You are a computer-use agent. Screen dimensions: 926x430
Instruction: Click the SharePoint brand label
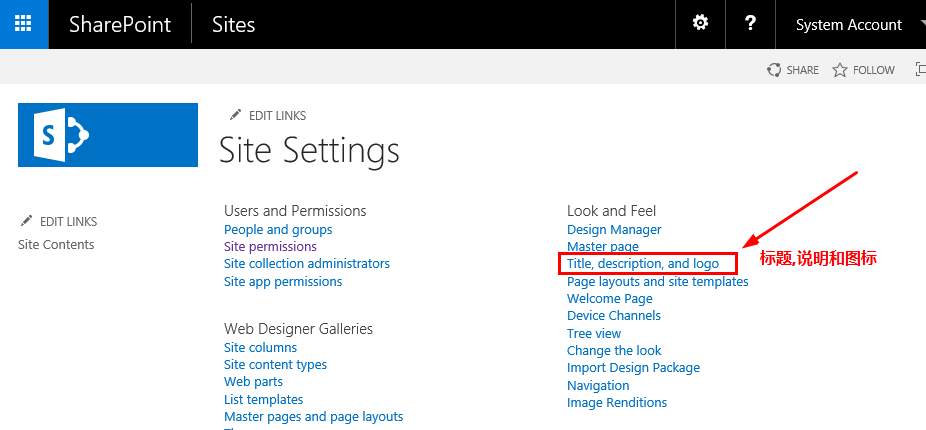pyautogui.click(x=120, y=25)
